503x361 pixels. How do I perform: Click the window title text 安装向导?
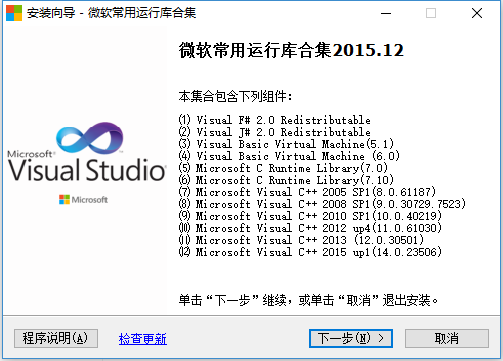(x=51, y=13)
